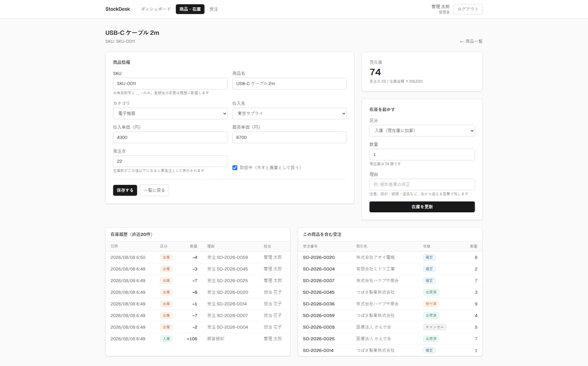This screenshot has width=588, height=366.
Task: Click order number SO-2026-0005
Action: coord(319,327)
